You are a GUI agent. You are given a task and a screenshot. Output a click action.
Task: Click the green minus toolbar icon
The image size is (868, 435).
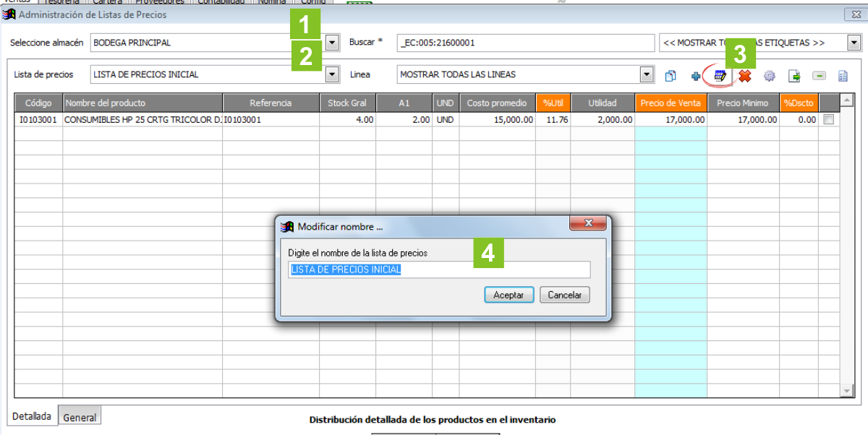[819, 75]
